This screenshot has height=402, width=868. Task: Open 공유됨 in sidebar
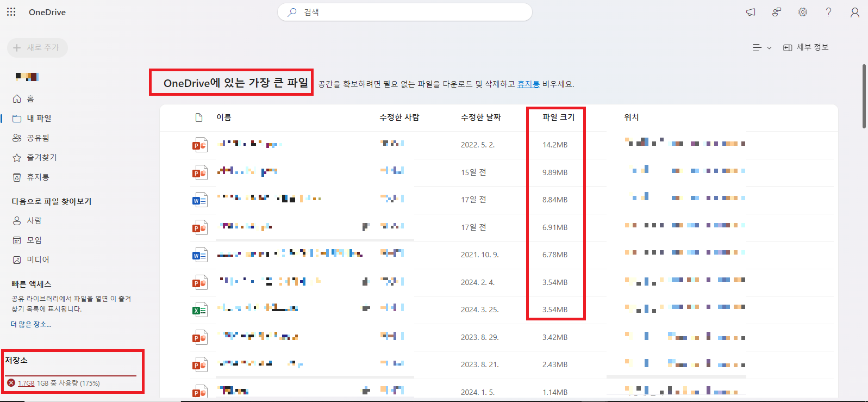coord(31,138)
